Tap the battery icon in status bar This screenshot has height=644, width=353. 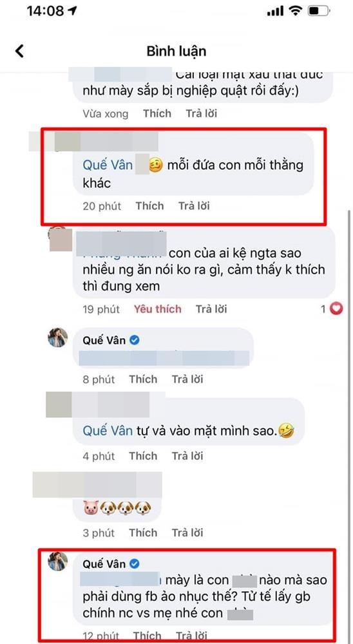320,11
